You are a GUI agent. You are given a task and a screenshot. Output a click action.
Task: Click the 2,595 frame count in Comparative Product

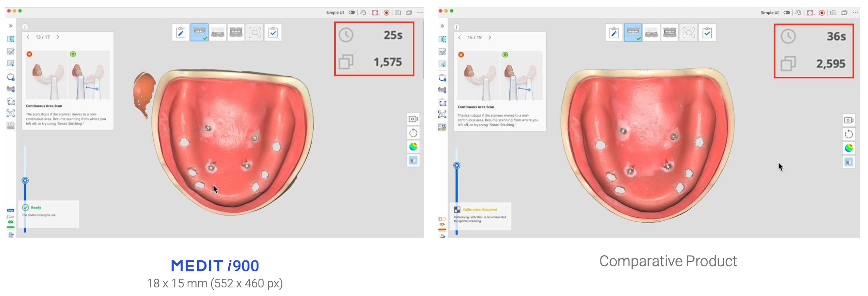pos(831,63)
